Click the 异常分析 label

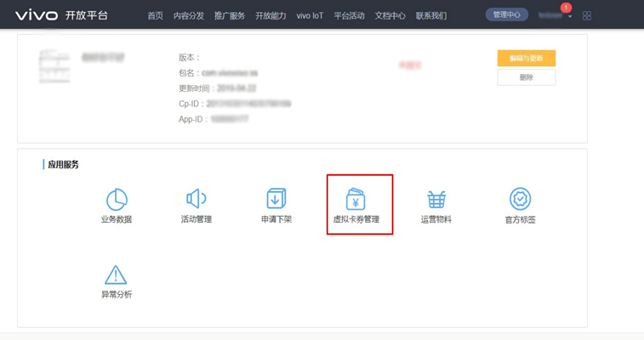coord(117,294)
